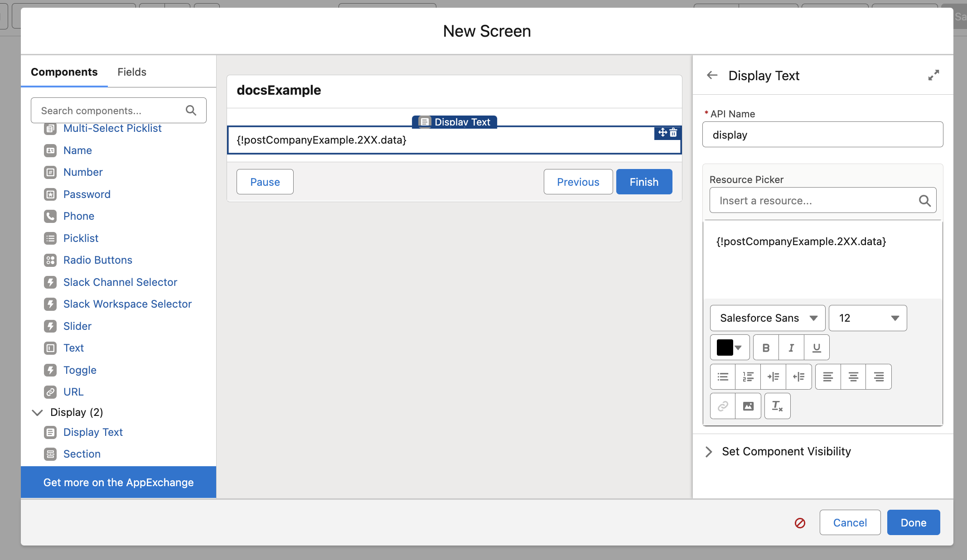Insert a link in the text editor
The height and width of the screenshot is (560, 967).
[x=723, y=406]
